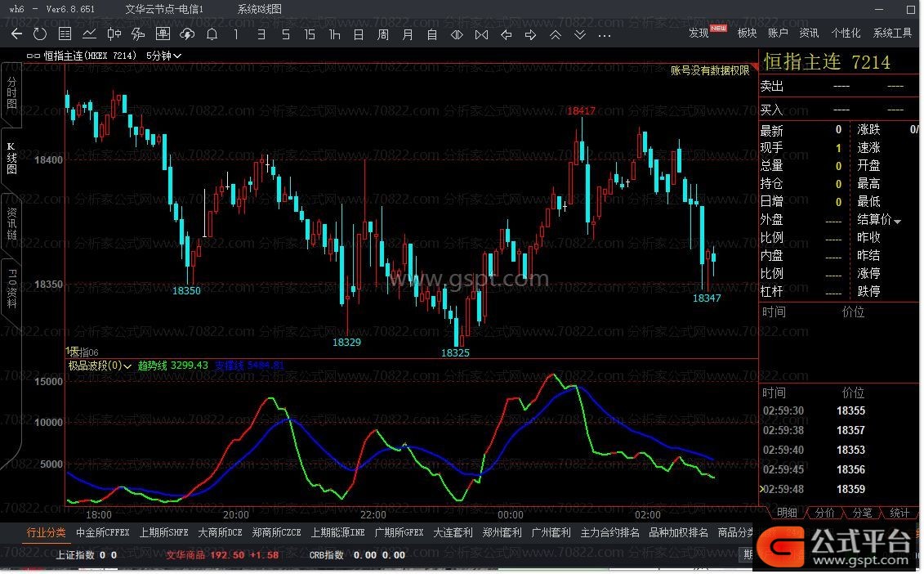Click the cloud lightning icon in toolbar

click(187, 34)
